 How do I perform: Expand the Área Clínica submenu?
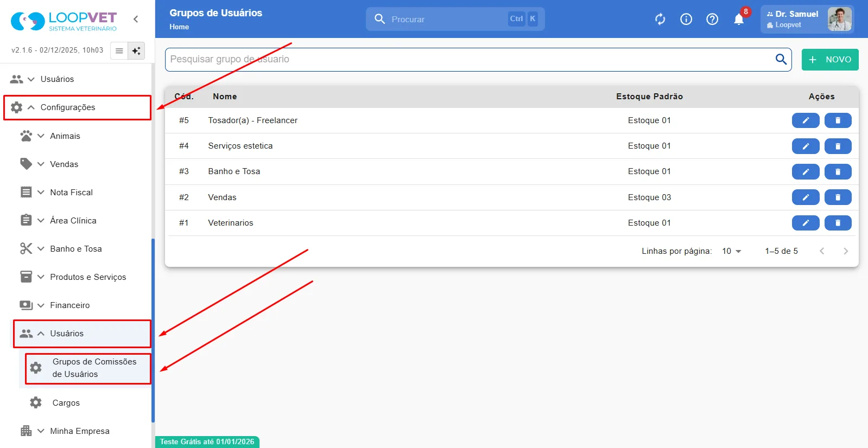point(41,220)
